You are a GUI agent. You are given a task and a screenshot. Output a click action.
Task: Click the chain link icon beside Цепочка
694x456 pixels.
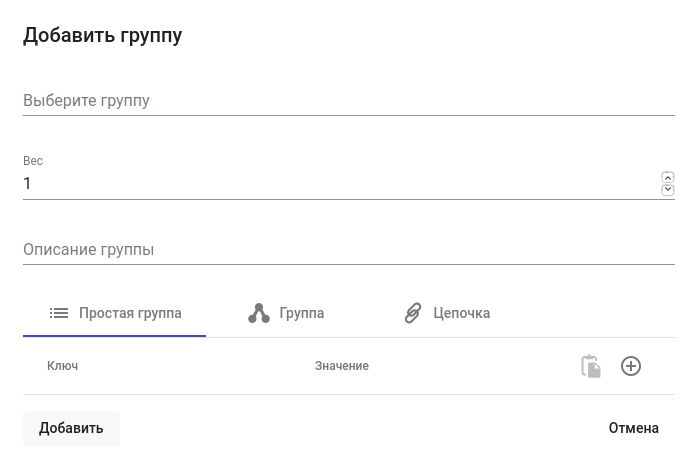pos(413,313)
